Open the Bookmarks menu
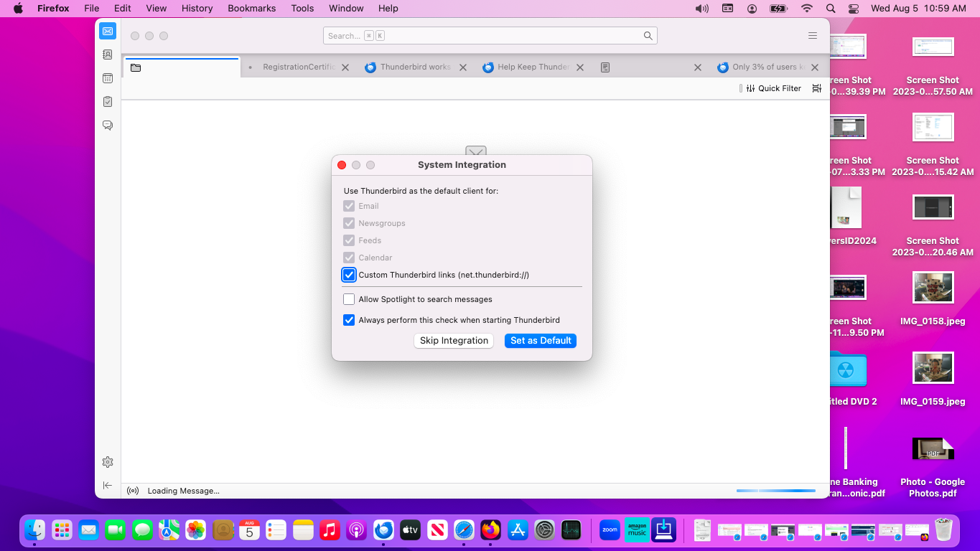The height and width of the screenshot is (551, 980). [x=252, y=9]
